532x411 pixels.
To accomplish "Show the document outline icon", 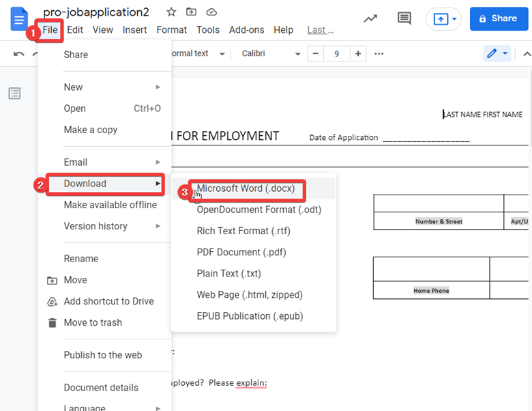I will (x=14, y=94).
